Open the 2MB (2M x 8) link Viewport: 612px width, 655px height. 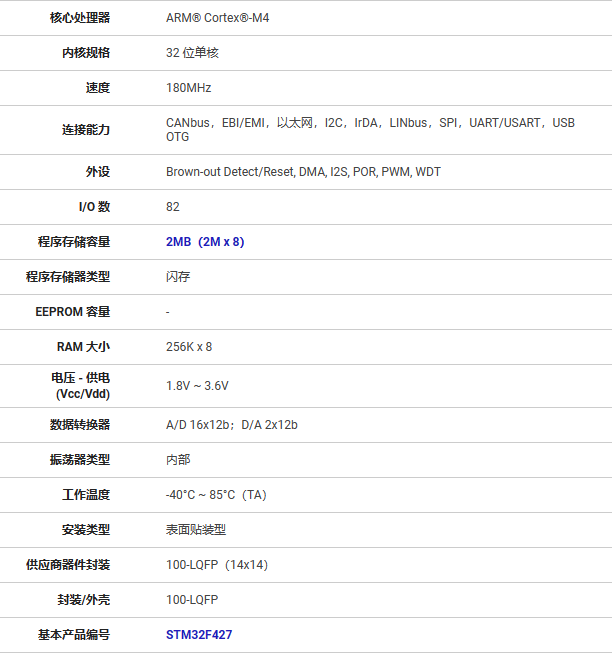coord(205,242)
